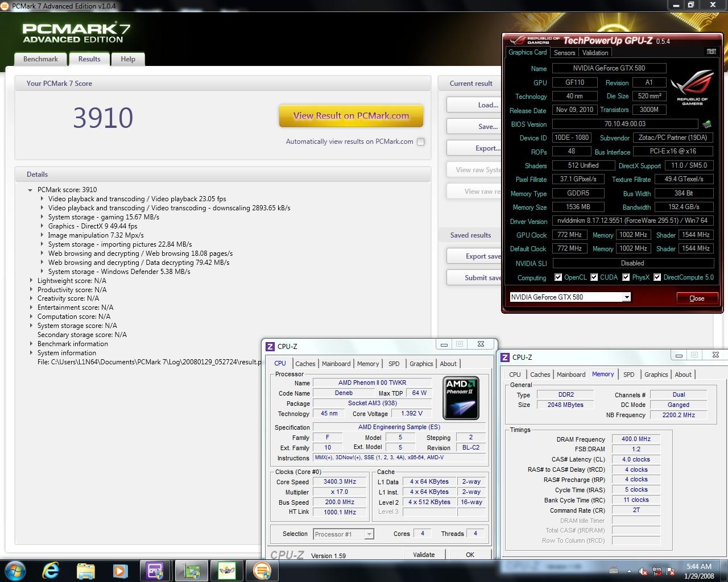Image resolution: width=728 pixels, height=582 pixels.
Task: Click the Validate button in CPU-Z
Action: pos(424,555)
